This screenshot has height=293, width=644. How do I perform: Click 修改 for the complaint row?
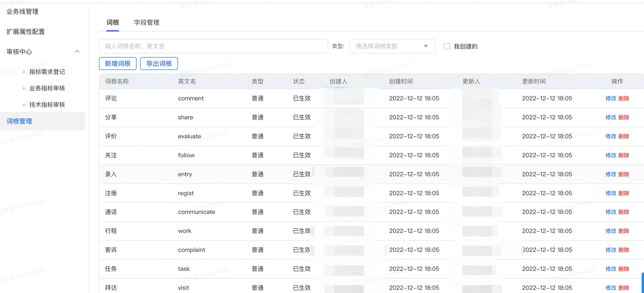(x=611, y=250)
